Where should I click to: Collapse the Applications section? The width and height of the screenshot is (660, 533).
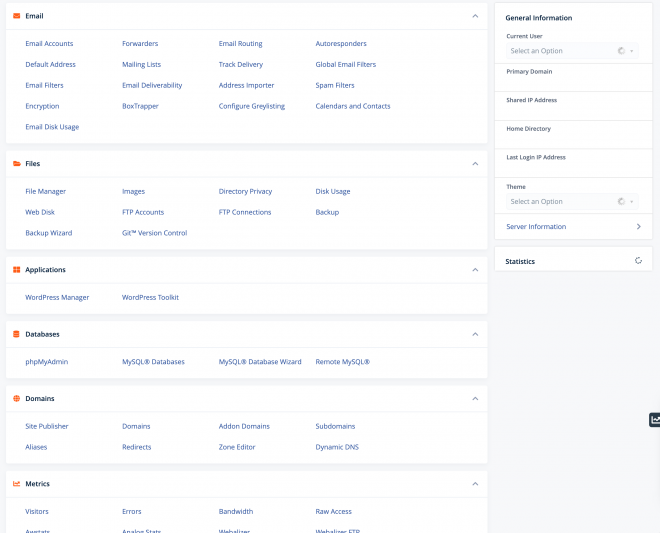point(475,270)
